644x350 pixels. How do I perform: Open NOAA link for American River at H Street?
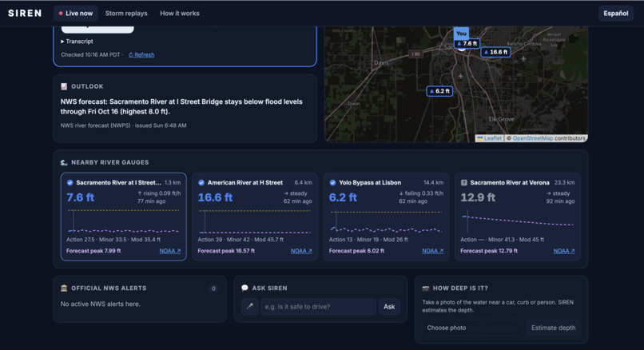[x=301, y=251]
